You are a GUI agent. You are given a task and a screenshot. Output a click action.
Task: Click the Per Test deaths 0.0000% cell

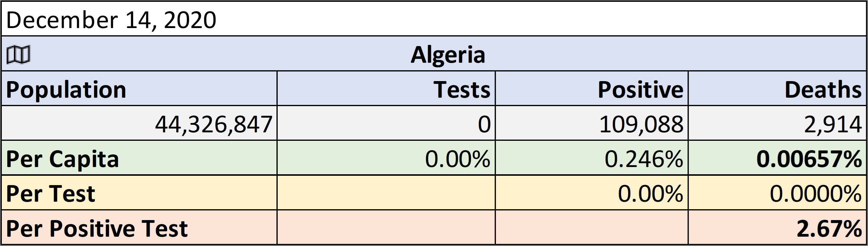(777, 193)
